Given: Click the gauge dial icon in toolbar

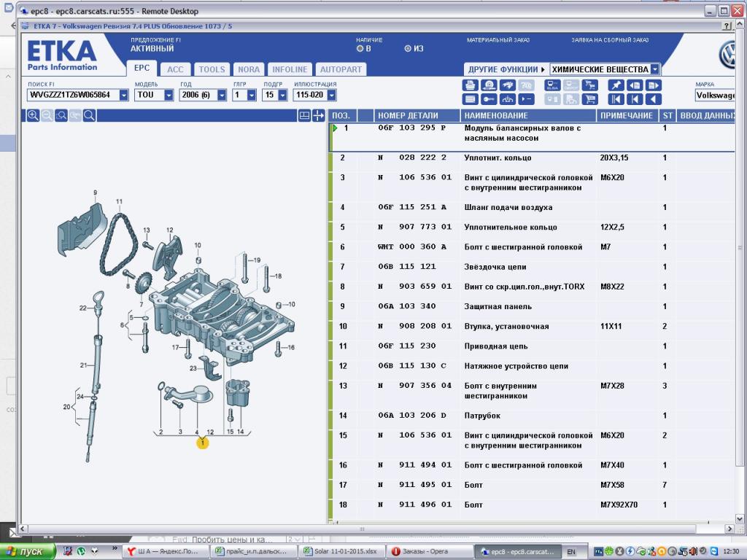Looking at the screenshot, I should point(508,99).
